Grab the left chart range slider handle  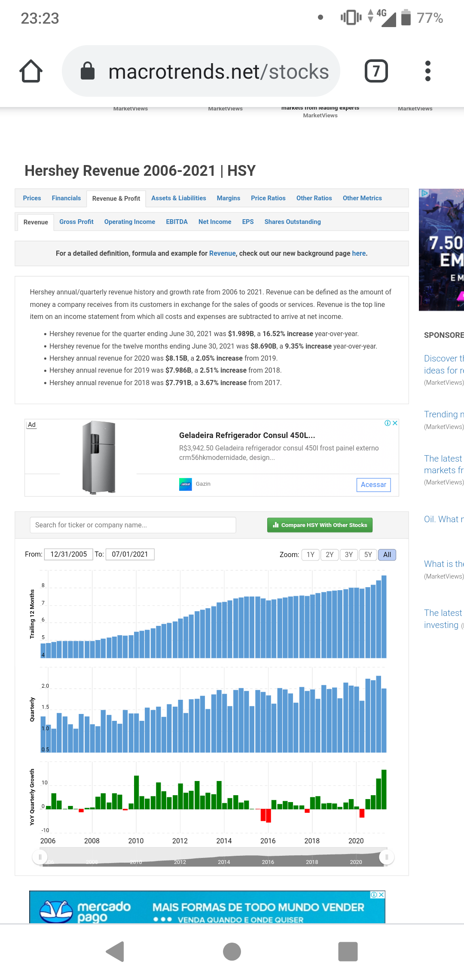(40, 857)
